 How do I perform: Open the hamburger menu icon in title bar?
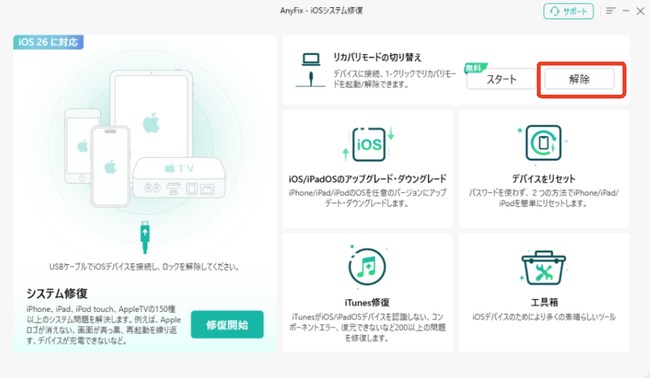click(610, 11)
